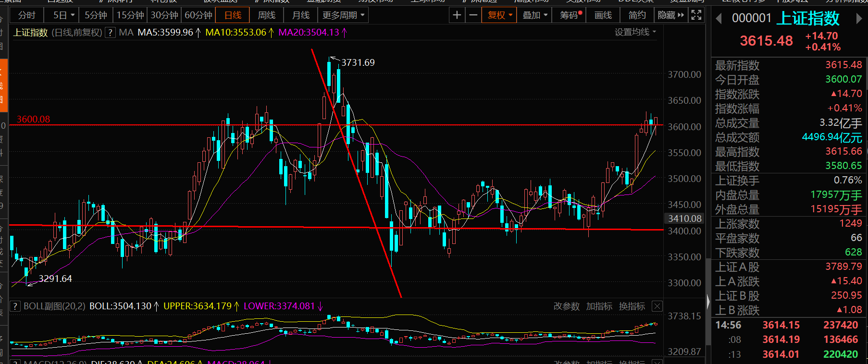Screen dimensions: 868x364
Task: Hide the side panel with 隐藏
Action: (x=670, y=15)
